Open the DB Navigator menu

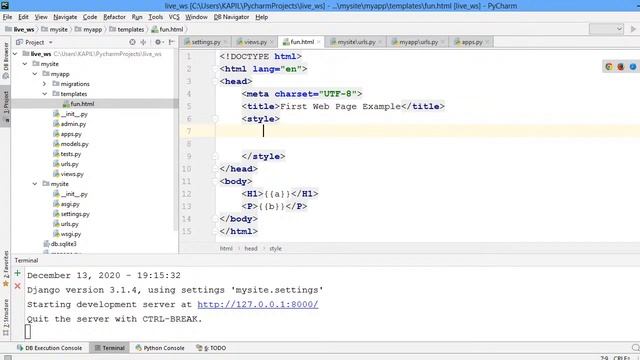click(x=231, y=17)
